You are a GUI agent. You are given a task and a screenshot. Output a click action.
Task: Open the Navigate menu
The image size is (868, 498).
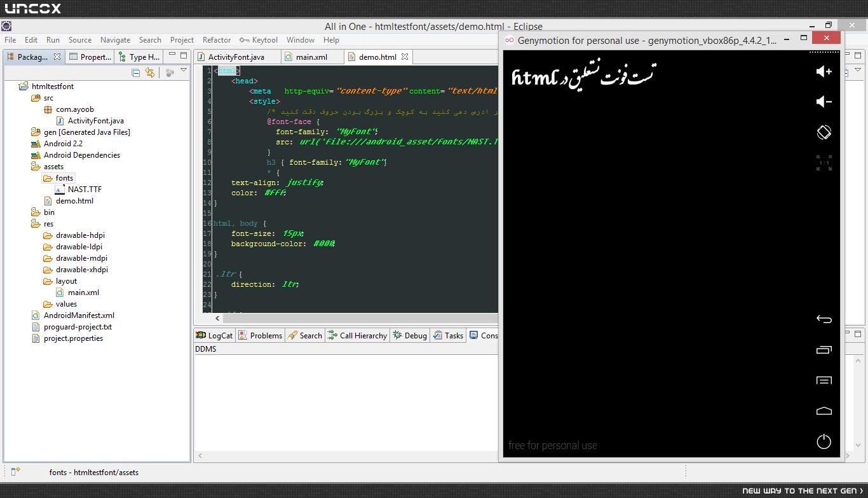coord(115,39)
